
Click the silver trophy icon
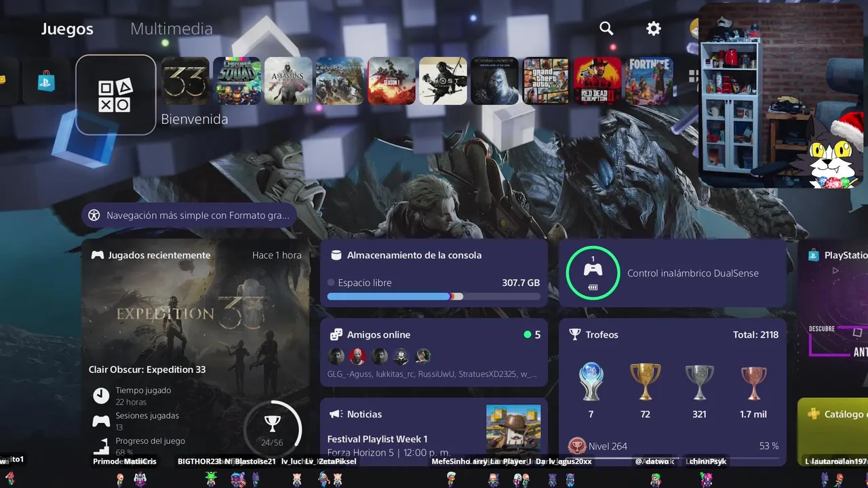point(699,382)
